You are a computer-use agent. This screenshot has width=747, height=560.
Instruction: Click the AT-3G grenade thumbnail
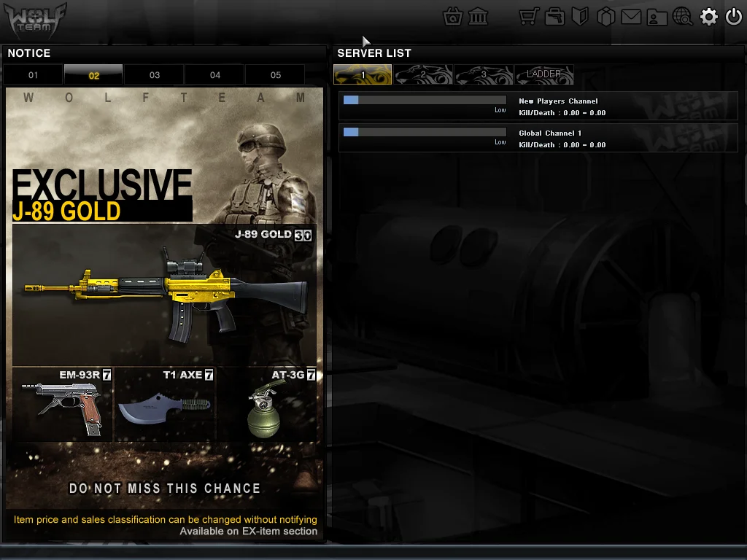267,404
